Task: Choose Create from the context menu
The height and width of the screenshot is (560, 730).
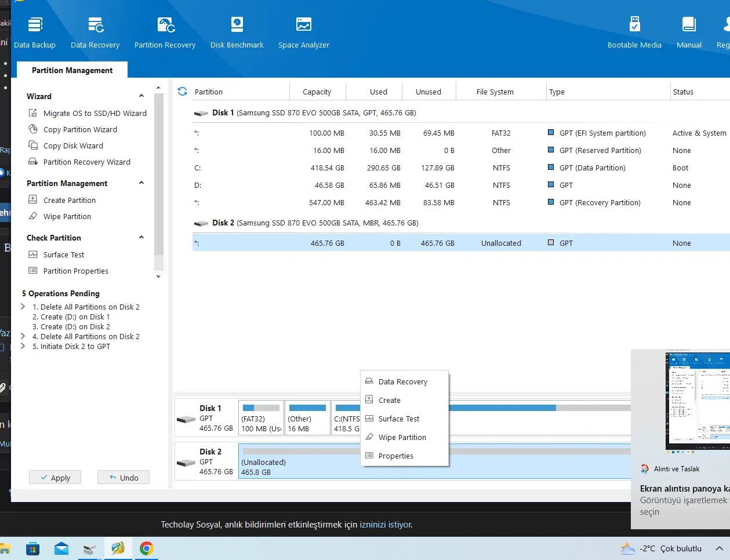Action: pyautogui.click(x=405, y=400)
